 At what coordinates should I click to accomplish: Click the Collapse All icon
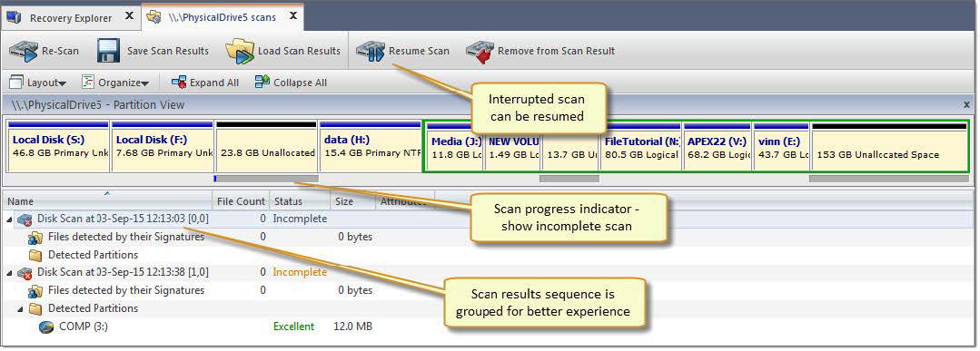pyautogui.click(x=262, y=82)
